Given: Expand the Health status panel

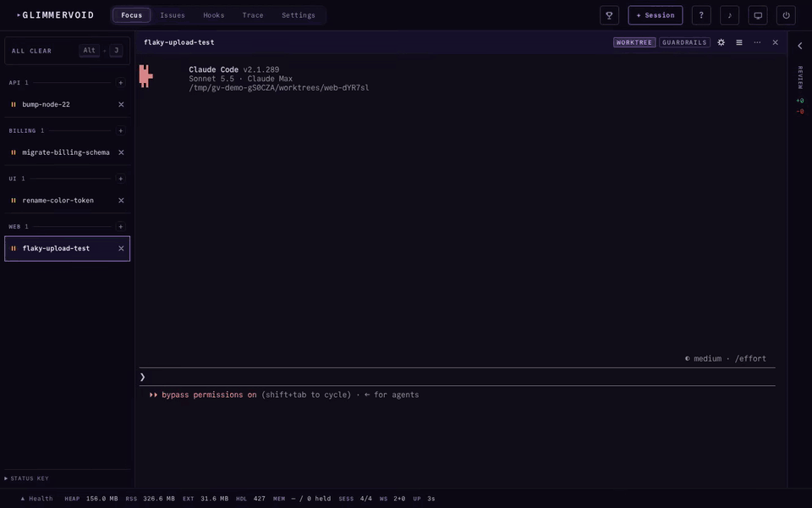Looking at the screenshot, I should point(36,499).
